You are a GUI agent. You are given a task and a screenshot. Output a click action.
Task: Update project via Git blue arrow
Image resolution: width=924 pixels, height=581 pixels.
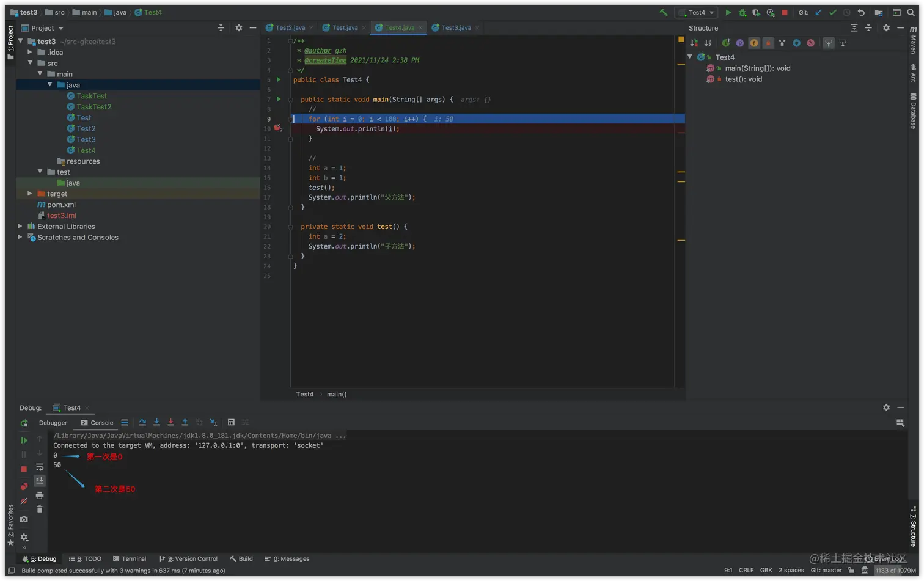818,12
